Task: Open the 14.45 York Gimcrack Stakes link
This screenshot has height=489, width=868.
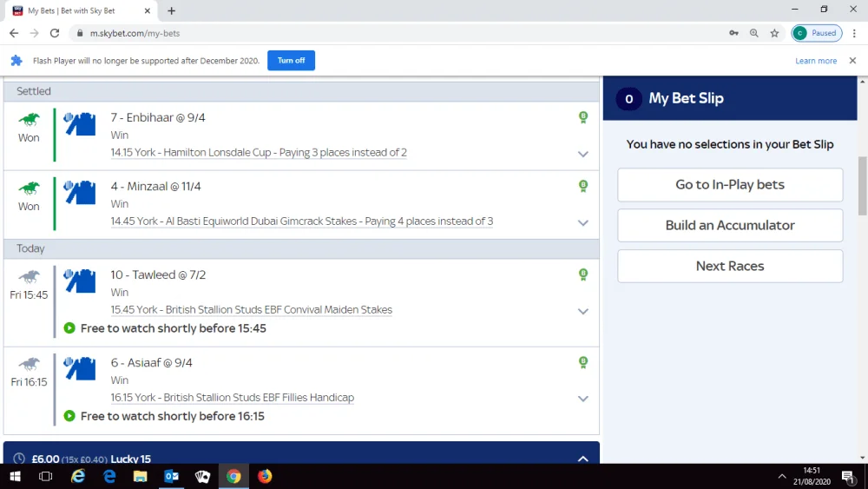Action: pyautogui.click(x=302, y=221)
